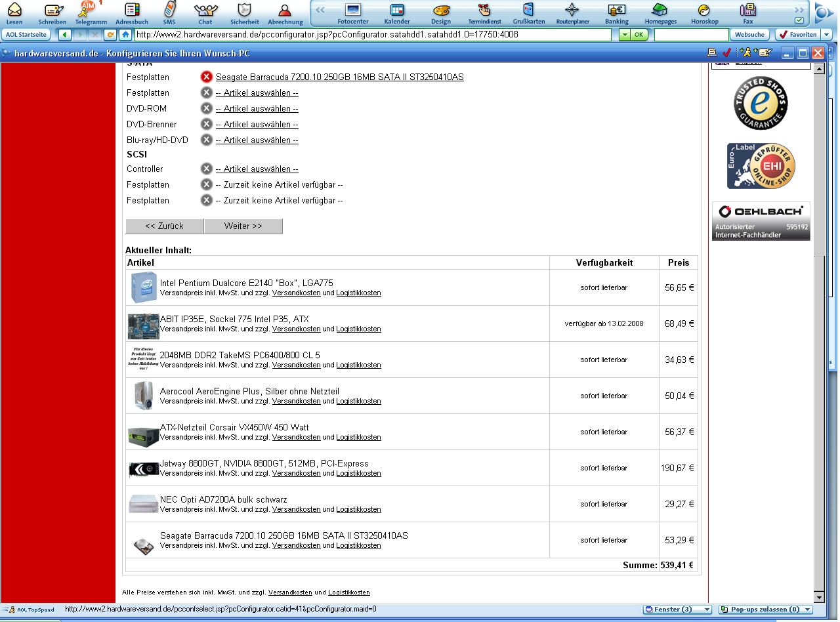This screenshot has height=622, width=840.
Task: Open the Fenster (3) dropdown
Action: click(677, 610)
